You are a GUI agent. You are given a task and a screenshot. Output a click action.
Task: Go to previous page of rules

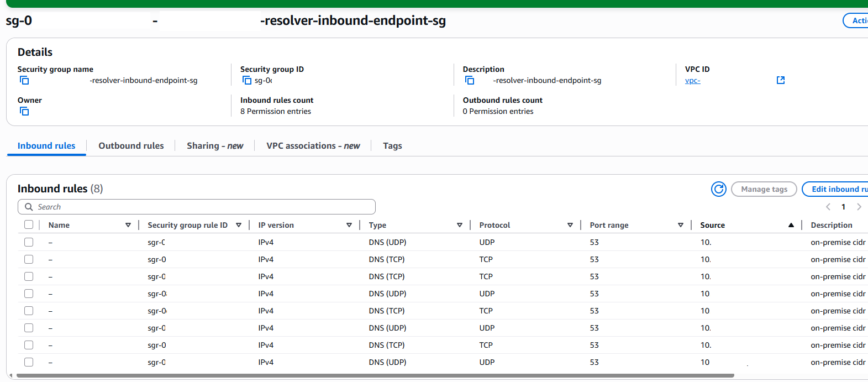point(828,207)
